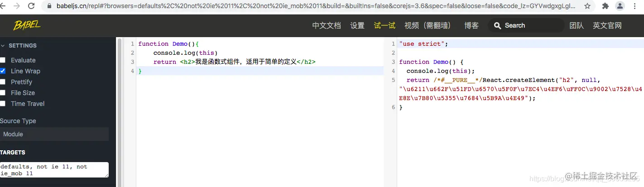Uncheck the Line Wrap checkbox

[x=3, y=71]
